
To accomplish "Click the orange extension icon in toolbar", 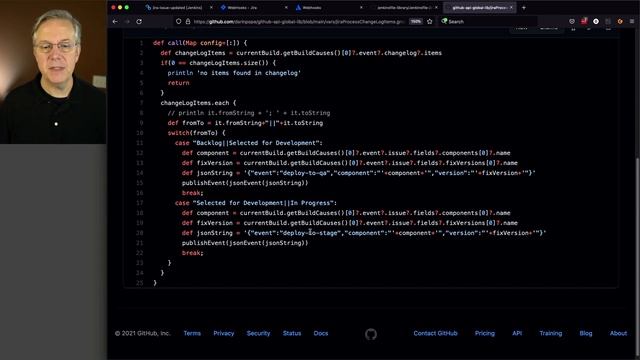I will [620, 21].
